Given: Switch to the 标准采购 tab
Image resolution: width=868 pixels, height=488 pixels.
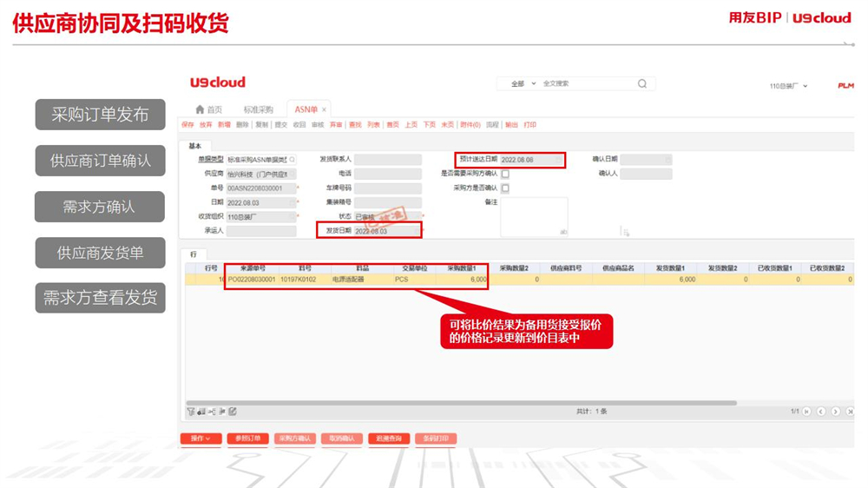Looking at the screenshot, I should [x=258, y=109].
